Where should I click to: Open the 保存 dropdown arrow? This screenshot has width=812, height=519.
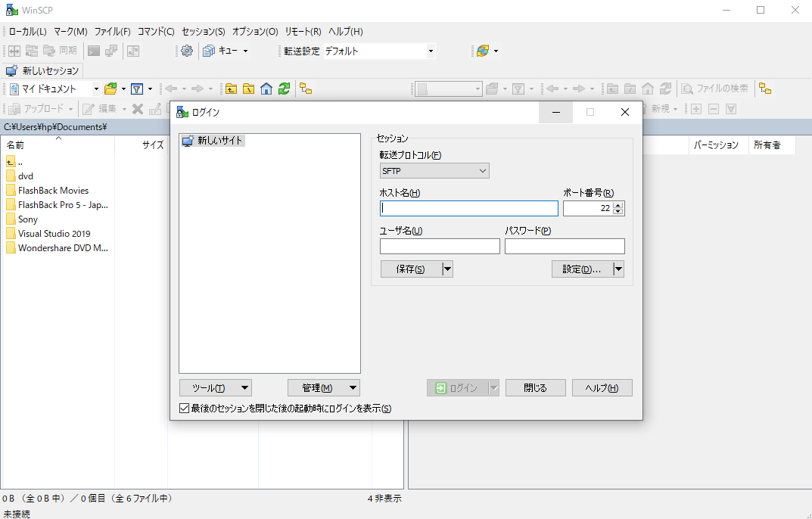[448, 269]
